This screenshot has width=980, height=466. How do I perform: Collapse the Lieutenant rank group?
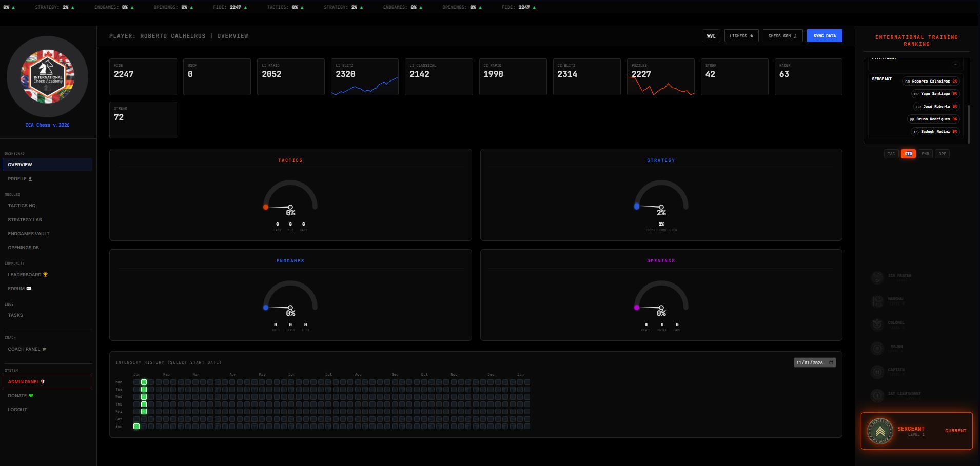955,65
